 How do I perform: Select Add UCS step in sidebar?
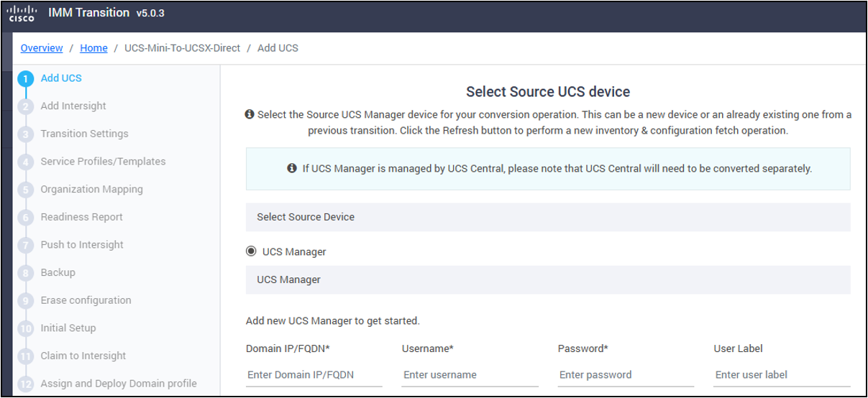[x=61, y=78]
